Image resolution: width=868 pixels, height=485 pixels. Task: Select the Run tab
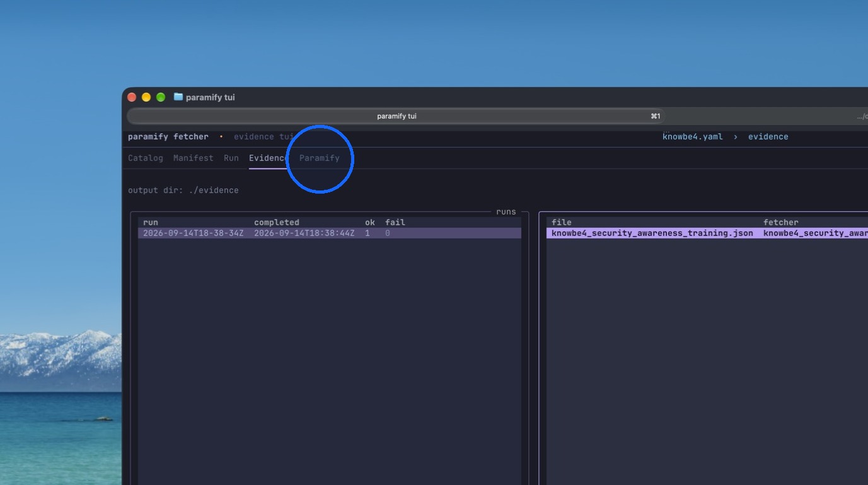pyautogui.click(x=231, y=158)
